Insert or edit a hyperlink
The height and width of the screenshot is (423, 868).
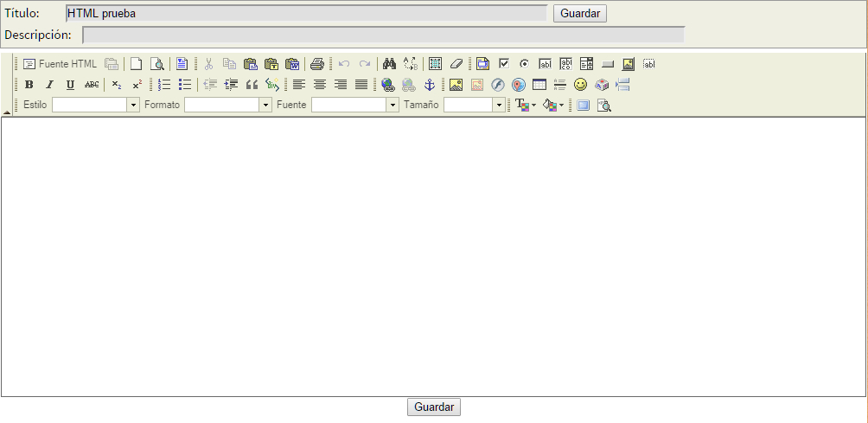pyautogui.click(x=388, y=85)
